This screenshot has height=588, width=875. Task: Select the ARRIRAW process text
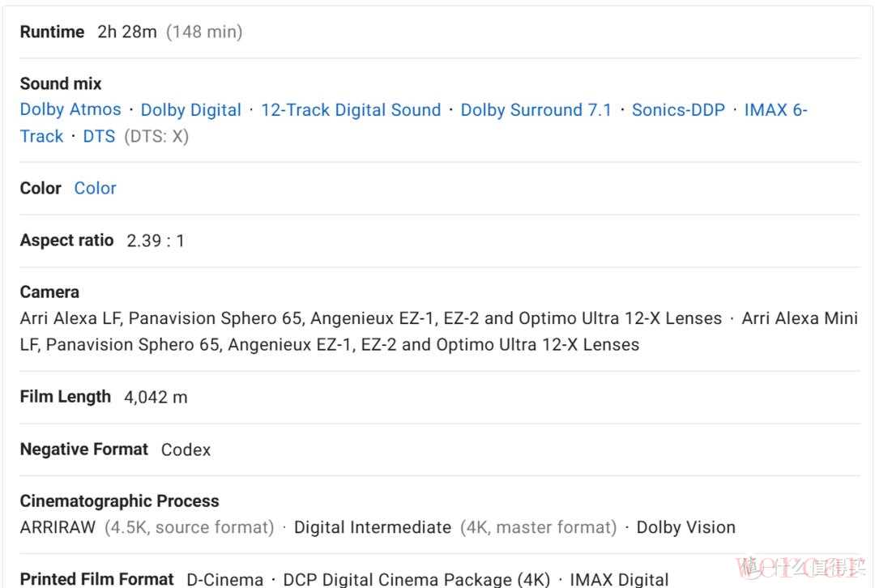tap(58, 527)
